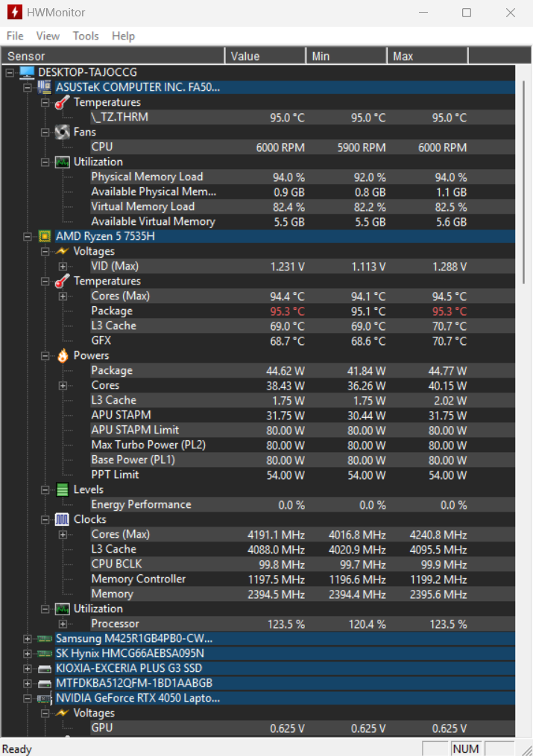Click the DESKTOP-TAJOCCG computer icon
This screenshot has width=533, height=756.
pos(27,72)
